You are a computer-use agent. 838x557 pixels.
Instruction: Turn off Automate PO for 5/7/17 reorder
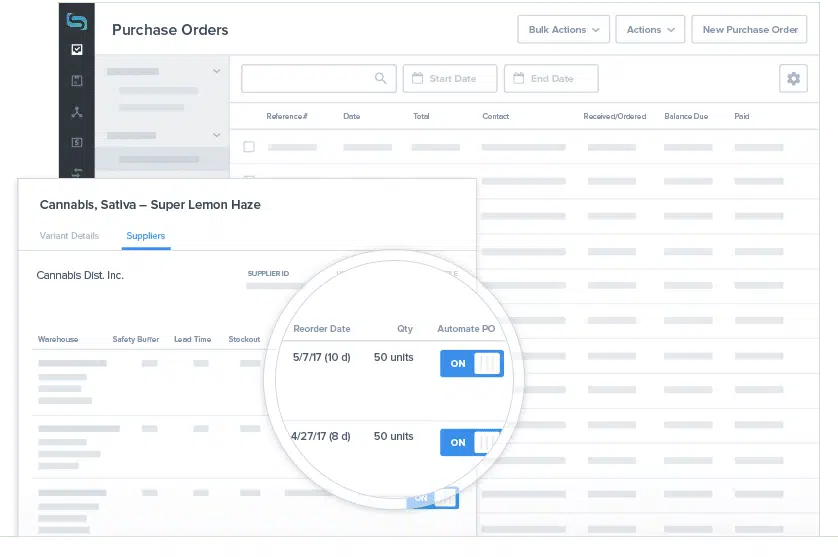[471, 363]
